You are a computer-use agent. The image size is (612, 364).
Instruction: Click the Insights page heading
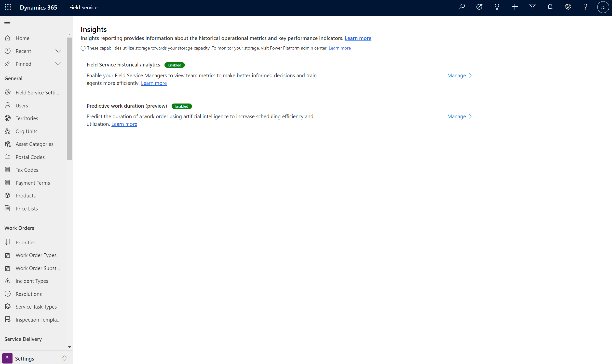[x=94, y=29]
